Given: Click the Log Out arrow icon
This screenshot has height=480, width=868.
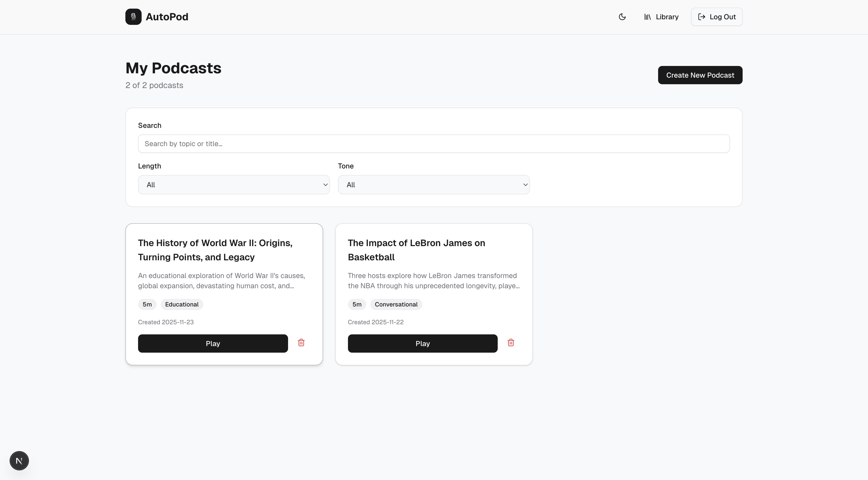Looking at the screenshot, I should tap(702, 17).
